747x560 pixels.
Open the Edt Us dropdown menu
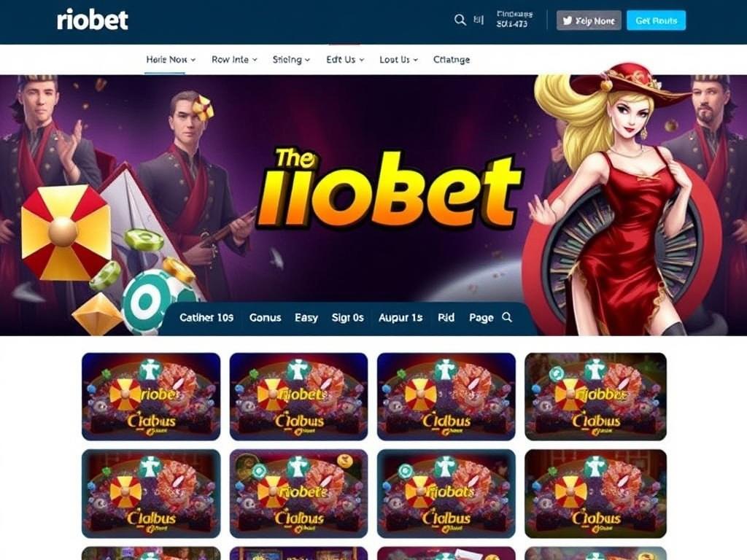(345, 60)
